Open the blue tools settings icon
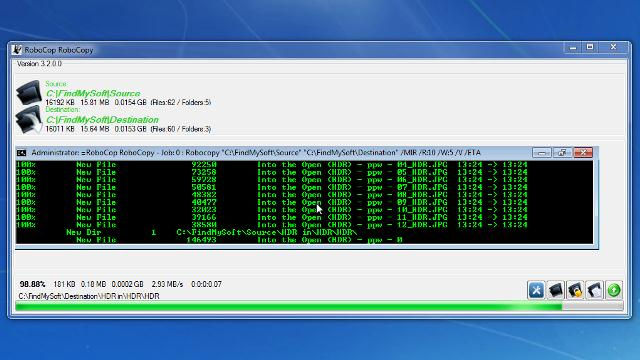 pos(536,290)
